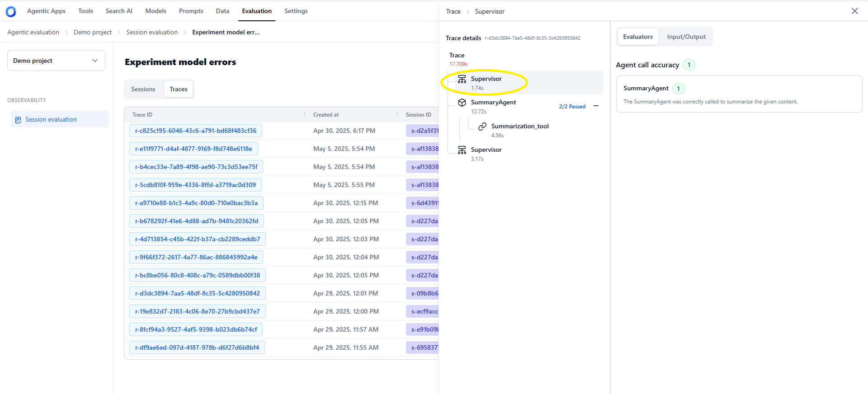
Task: Open the Models section
Action: point(156,11)
